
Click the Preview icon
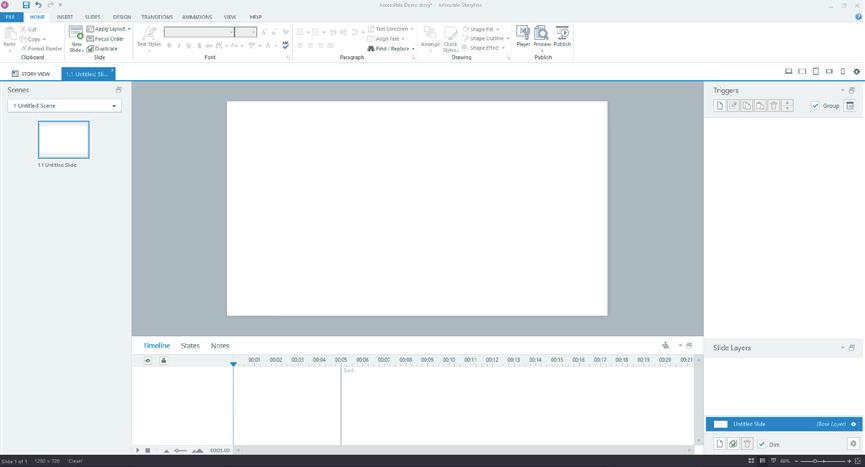click(x=542, y=33)
